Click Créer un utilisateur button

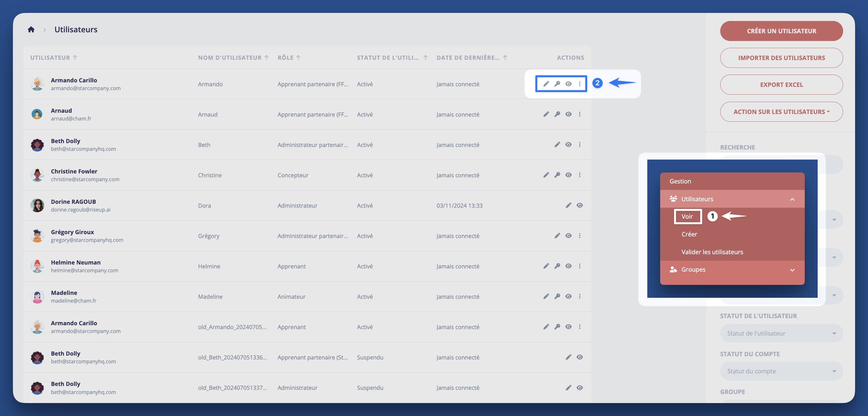(781, 31)
